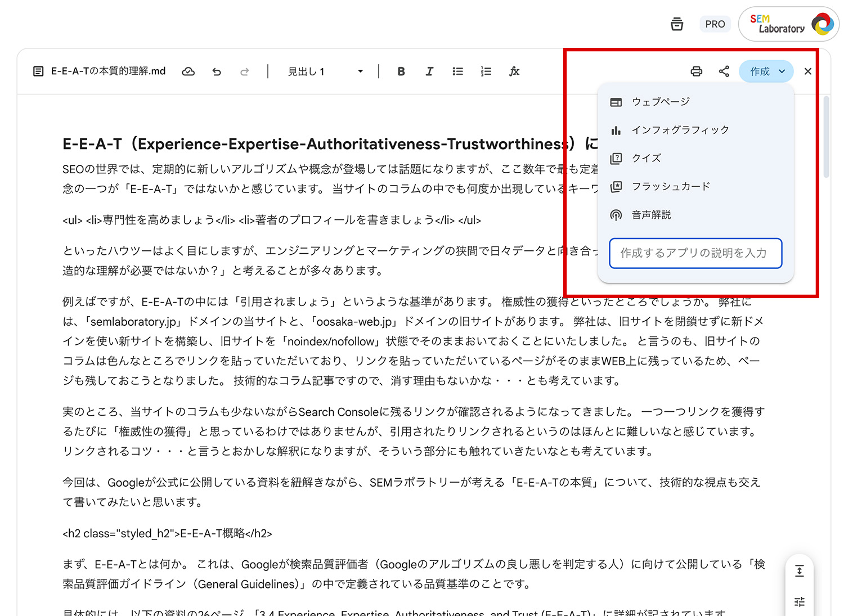The width and height of the screenshot is (844, 616).
Task: Choose インフォグラフィック in the menu
Action: [680, 130]
